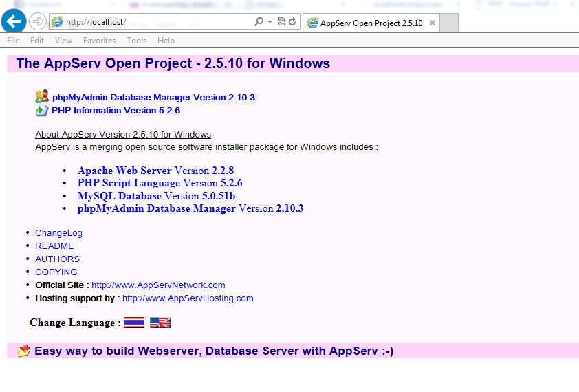The image size is (579, 392).
Task: Visit http://www.AppServHosting.com hosting link
Action: point(188,298)
